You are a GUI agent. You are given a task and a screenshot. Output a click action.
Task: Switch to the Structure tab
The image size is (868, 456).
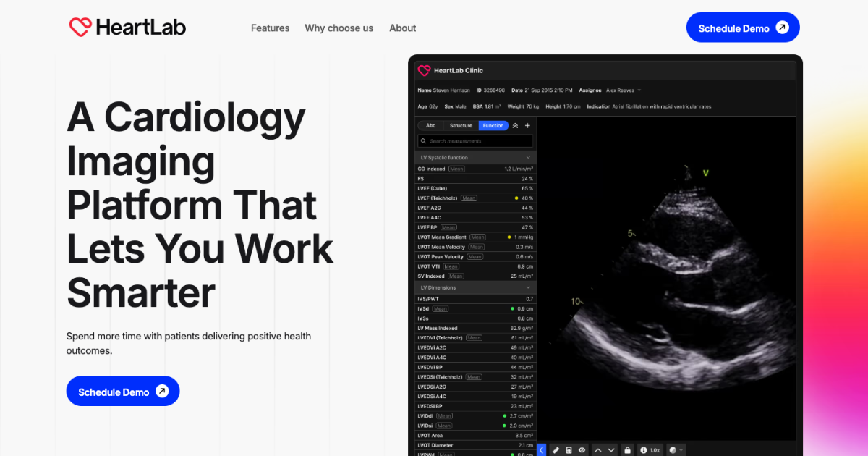pyautogui.click(x=461, y=125)
